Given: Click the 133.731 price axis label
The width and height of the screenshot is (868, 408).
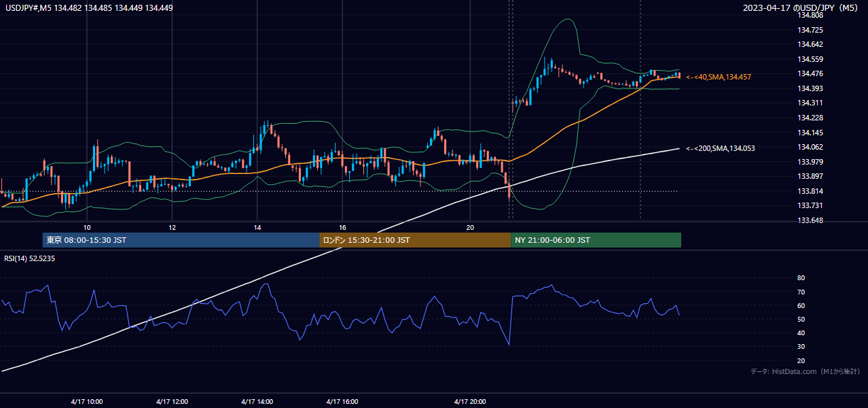Looking at the screenshot, I should [x=810, y=205].
